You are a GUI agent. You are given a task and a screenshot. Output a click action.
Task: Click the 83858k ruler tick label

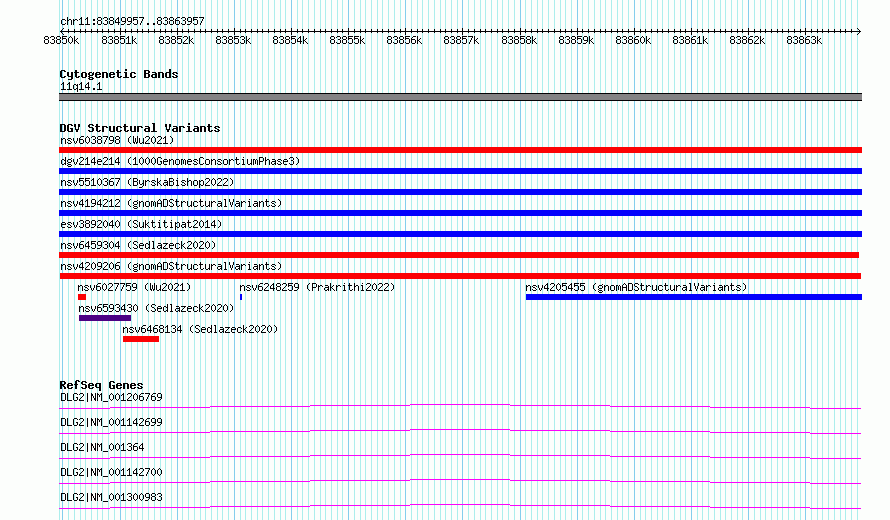point(519,40)
